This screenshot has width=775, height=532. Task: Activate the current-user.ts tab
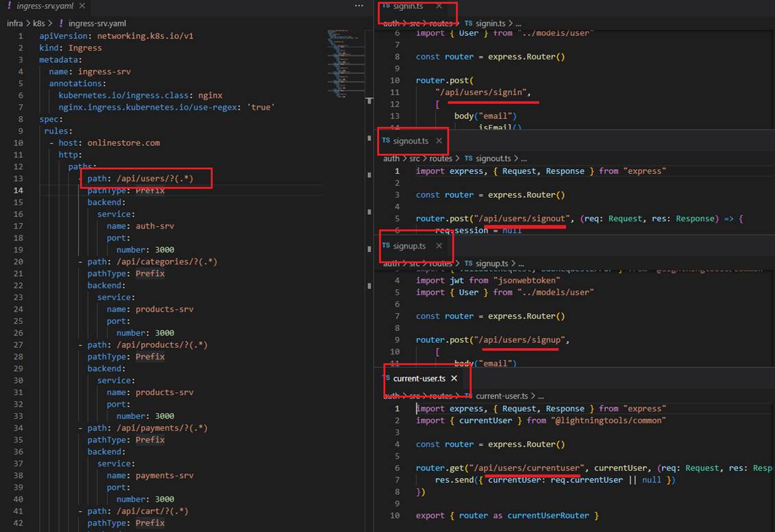coord(419,378)
